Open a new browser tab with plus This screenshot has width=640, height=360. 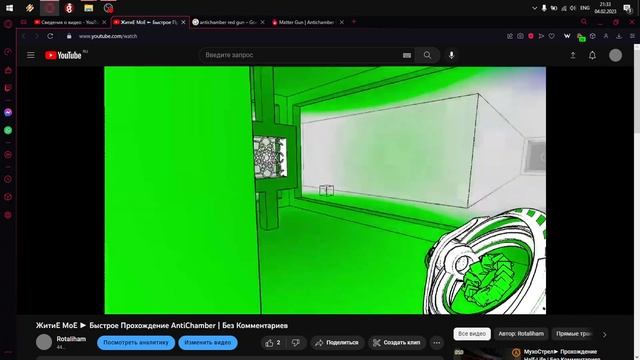354,22
